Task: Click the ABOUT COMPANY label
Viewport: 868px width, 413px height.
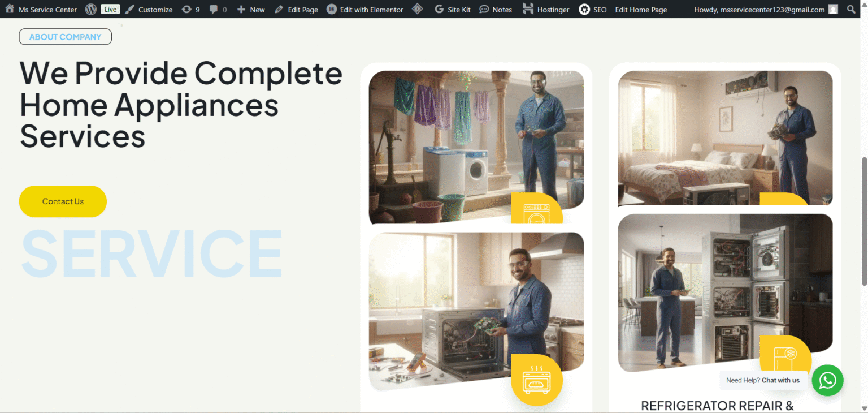Action: [x=65, y=36]
